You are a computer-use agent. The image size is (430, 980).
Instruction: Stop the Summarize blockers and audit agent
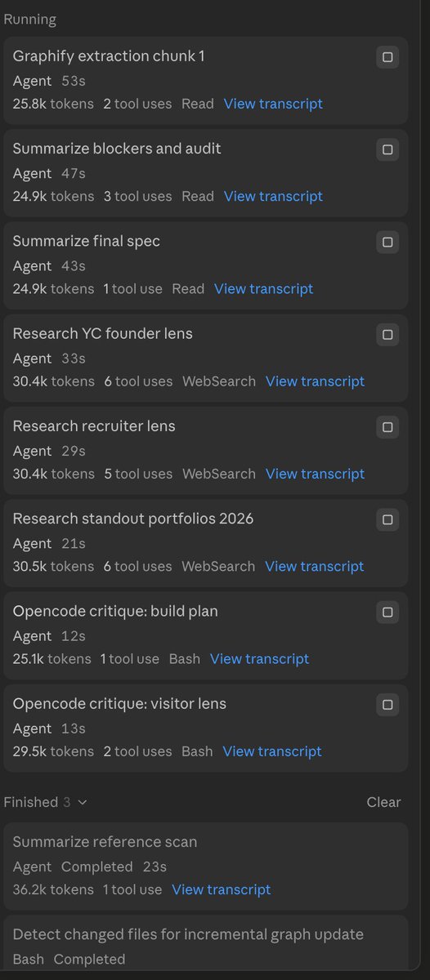387,149
